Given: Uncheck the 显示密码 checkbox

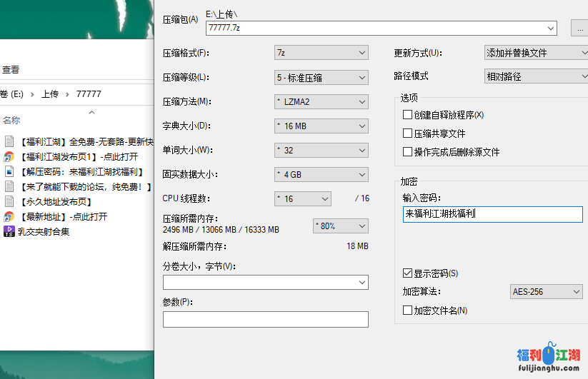Looking at the screenshot, I should tap(407, 273).
